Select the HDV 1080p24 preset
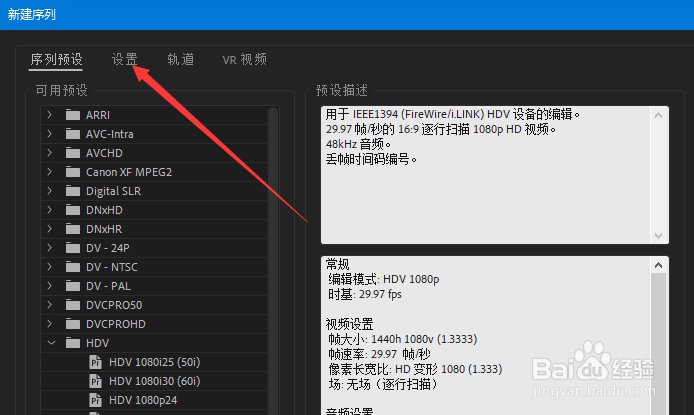This screenshot has width=694, height=415. click(x=143, y=400)
